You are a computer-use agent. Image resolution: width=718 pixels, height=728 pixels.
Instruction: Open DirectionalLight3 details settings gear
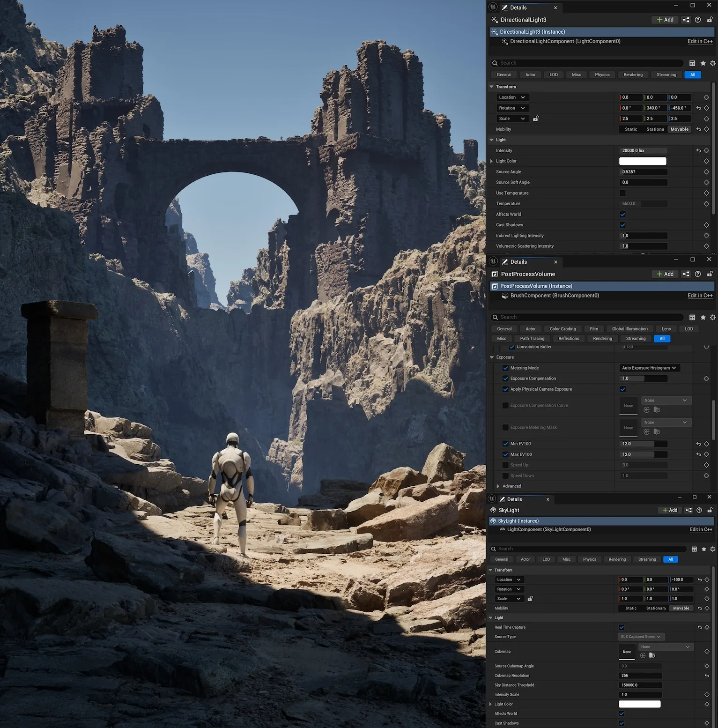[712, 63]
